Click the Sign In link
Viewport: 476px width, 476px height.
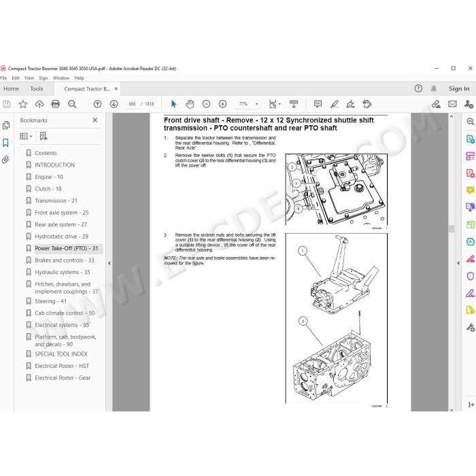tap(459, 88)
